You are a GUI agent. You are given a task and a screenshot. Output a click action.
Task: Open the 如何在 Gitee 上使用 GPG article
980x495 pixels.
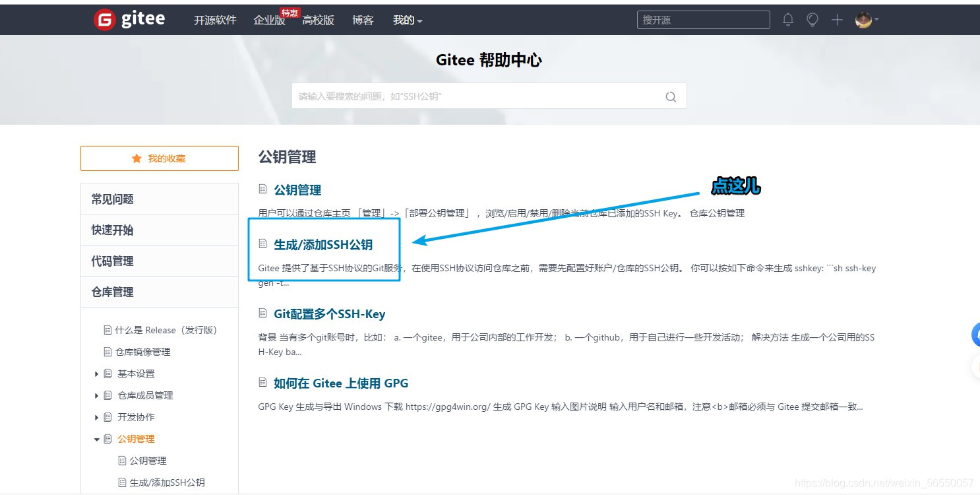click(x=341, y=383)
